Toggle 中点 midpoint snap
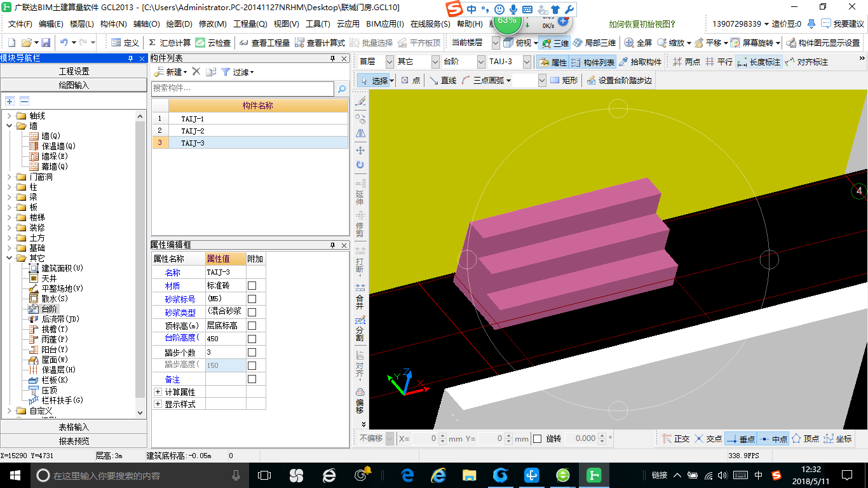Viewport: 868px width, 488px height. (773, 438)
